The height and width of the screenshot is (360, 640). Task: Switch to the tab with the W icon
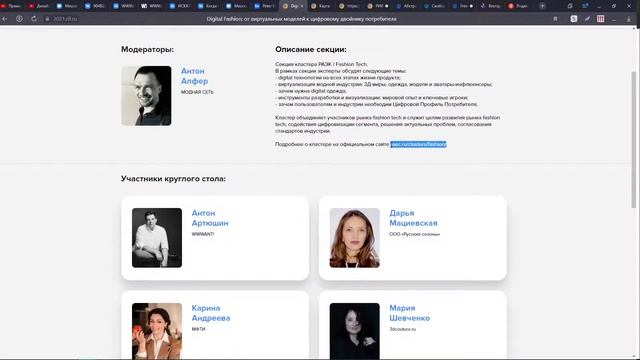coord(152,6)
